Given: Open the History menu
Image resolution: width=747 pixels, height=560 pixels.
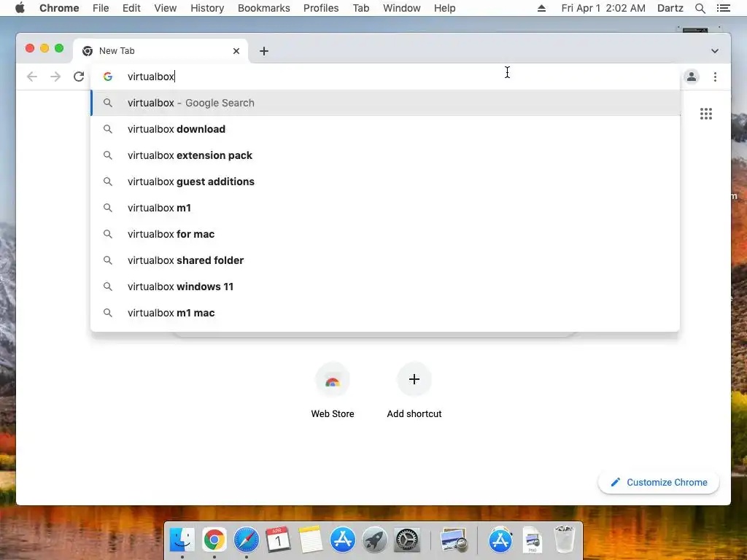Looking at the screenshot, I should 207,8.
